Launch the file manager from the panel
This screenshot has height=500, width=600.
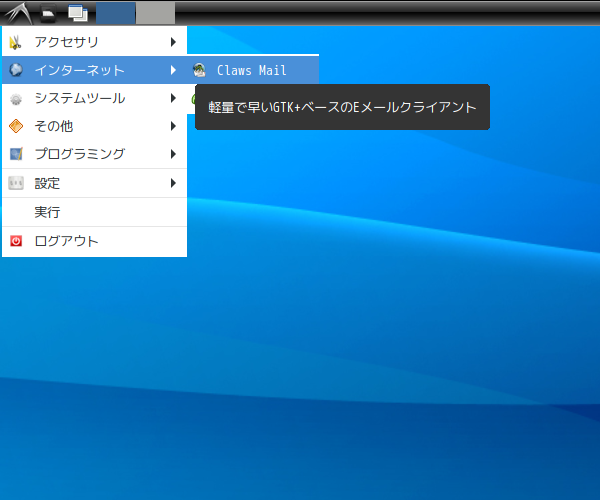(49, 13)
